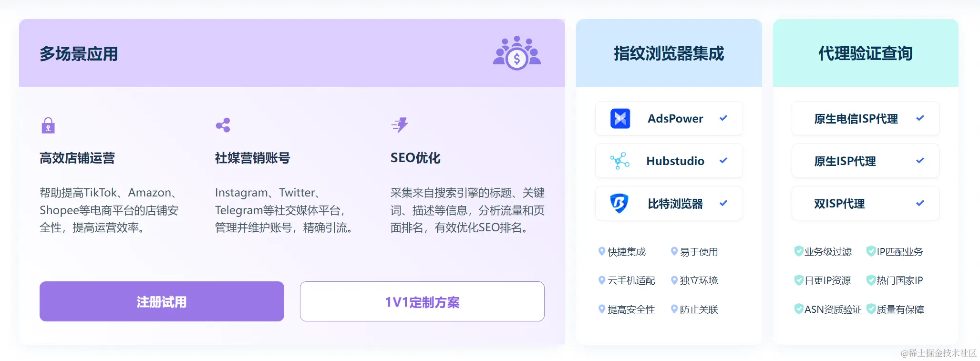
Task: Toggle the checkmark in the AdsPower row
Action: [723, 118]
